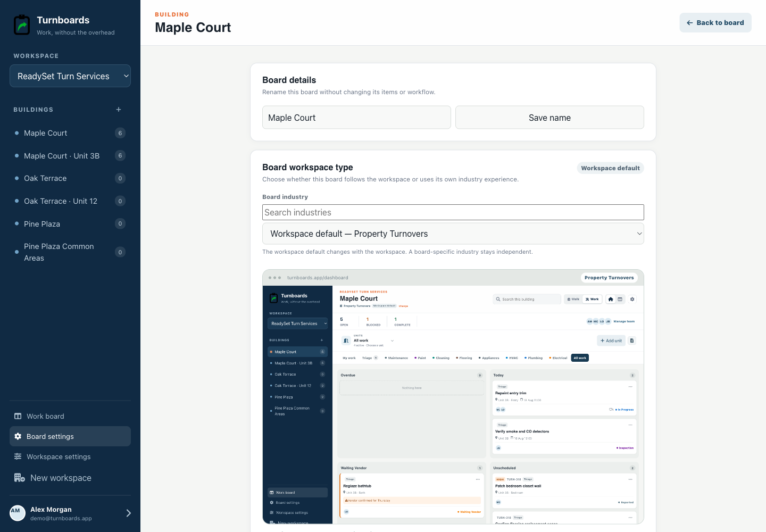
Task: Click the comment icon on Repaint entry trim card
Action: pos(611,410)
